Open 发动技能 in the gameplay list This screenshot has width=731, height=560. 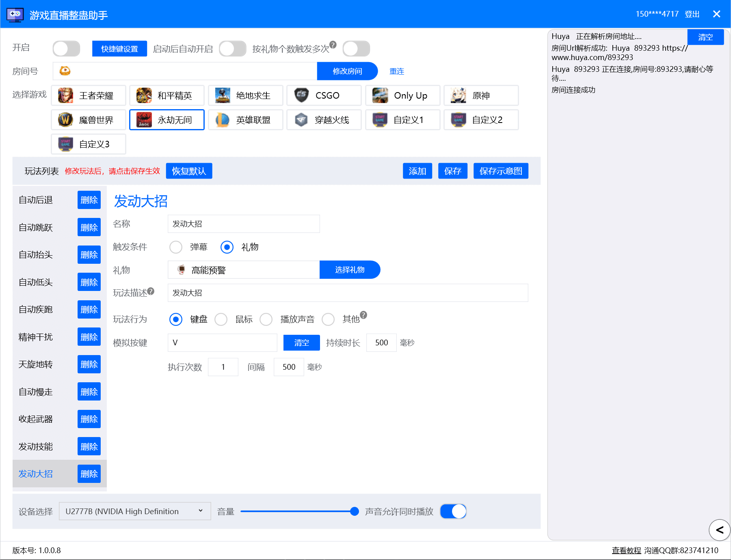click(36, 447)
